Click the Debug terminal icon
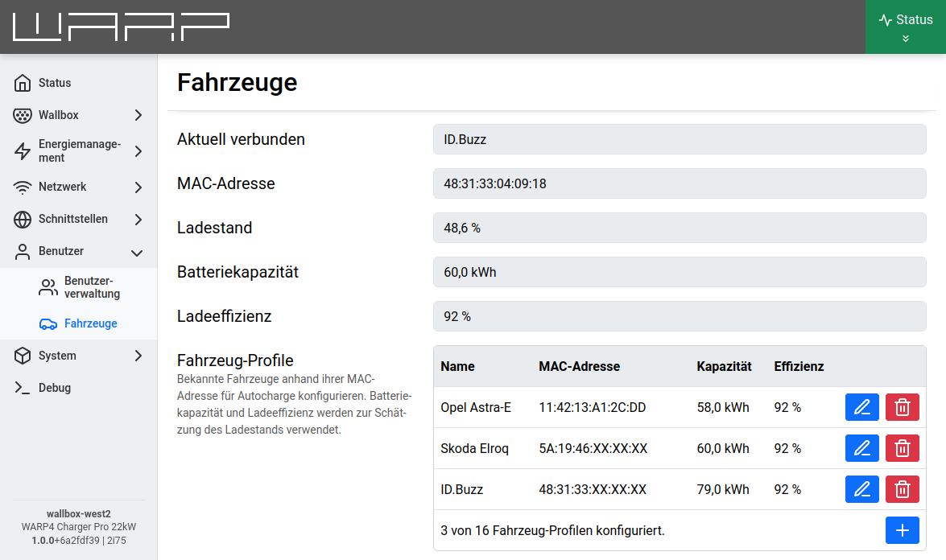Viewport: 946px width, 560px height. pos(23,388)
